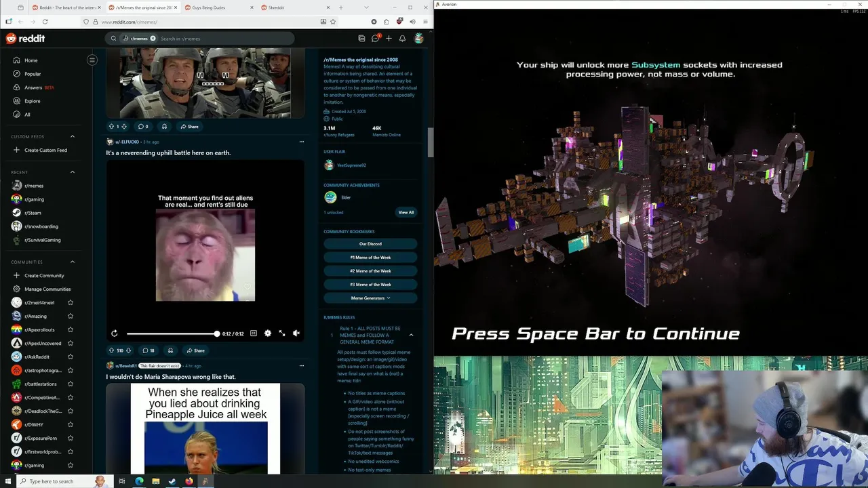This screenshot has height=488, width=868.
Task: Open the user avatar menu
Action: click(x=419, y=39)
